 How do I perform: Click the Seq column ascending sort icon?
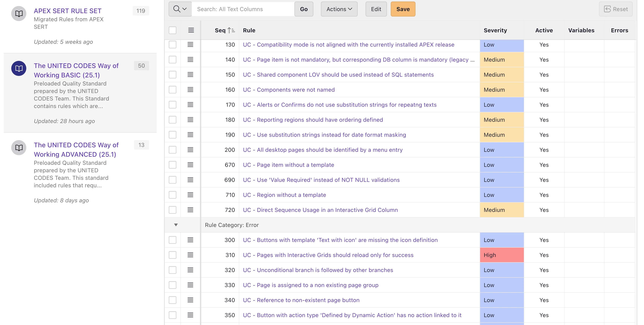coord(231,30)
